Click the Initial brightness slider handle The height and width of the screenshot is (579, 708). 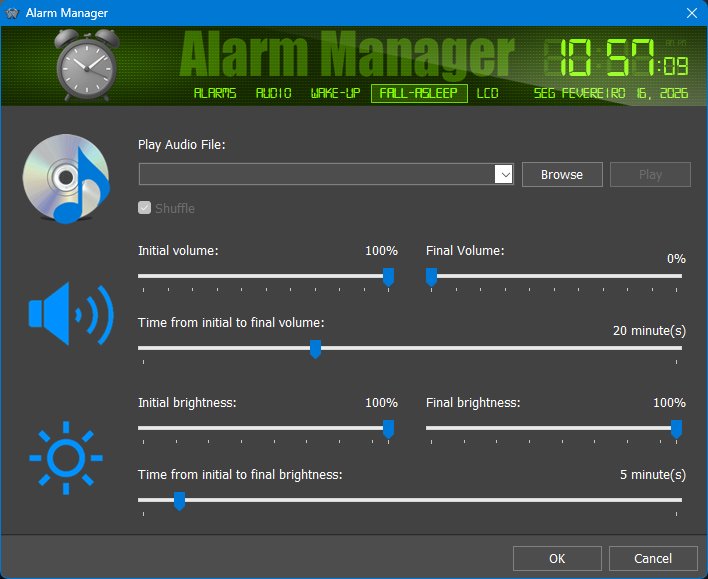388,429
